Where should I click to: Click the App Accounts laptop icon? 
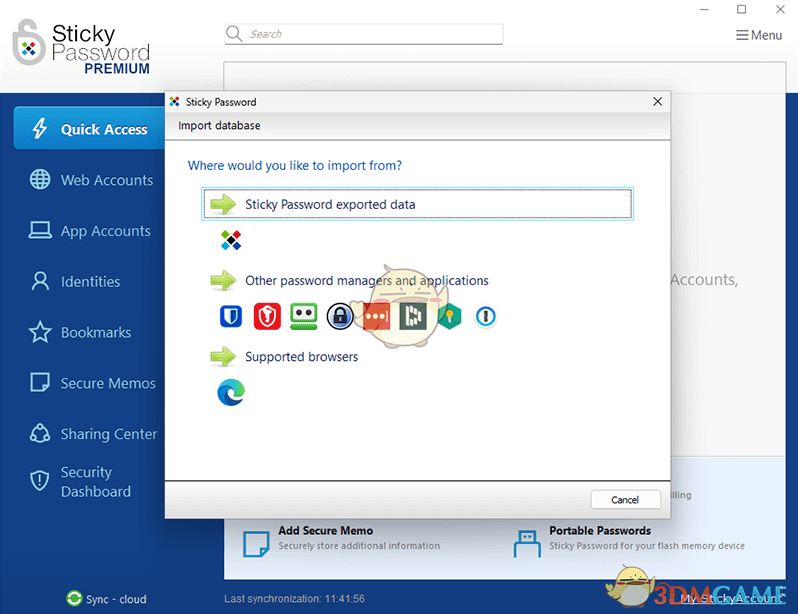coord(40,230)
